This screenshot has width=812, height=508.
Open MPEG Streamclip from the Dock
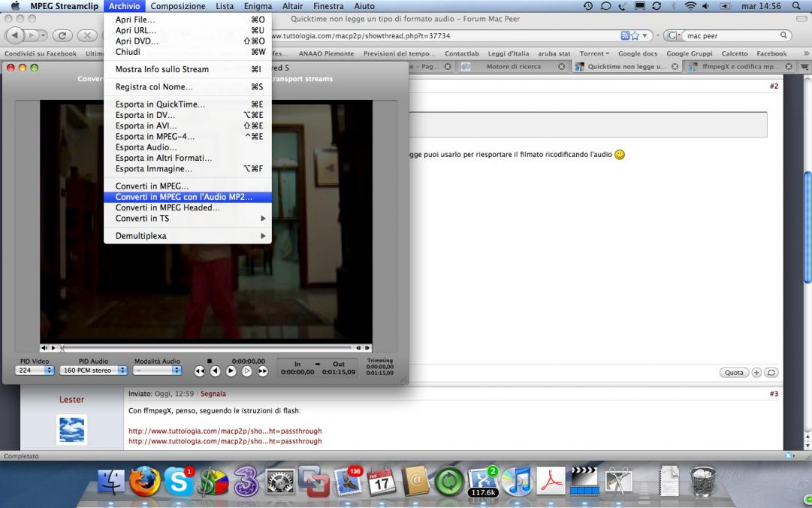(x=584, y=482)
